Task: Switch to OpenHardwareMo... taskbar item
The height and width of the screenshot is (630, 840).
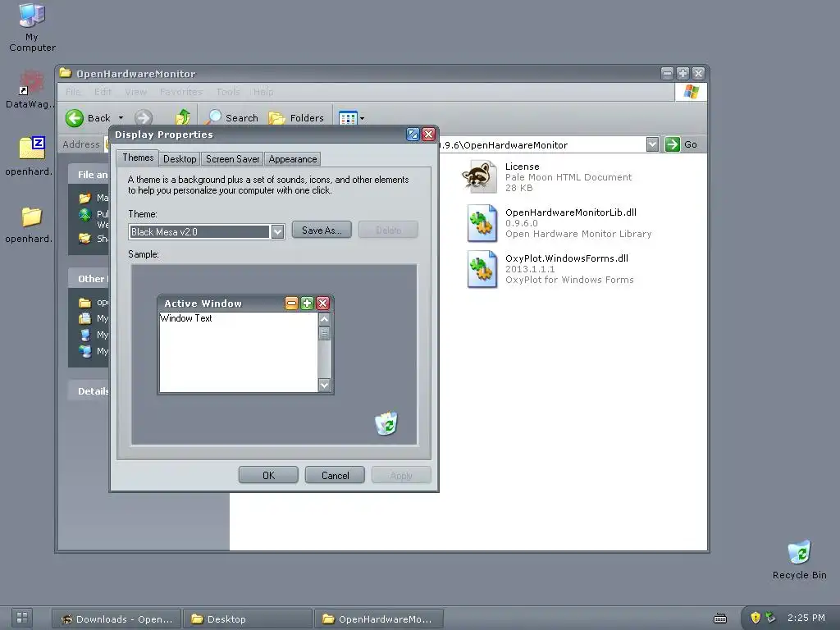Action: coord(379,619)
